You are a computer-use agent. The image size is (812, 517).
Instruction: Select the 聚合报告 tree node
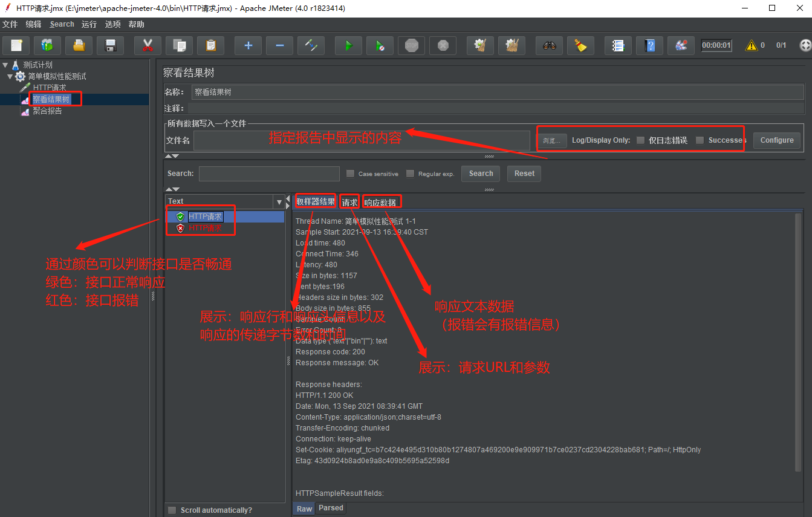click(x=47, y=111)
